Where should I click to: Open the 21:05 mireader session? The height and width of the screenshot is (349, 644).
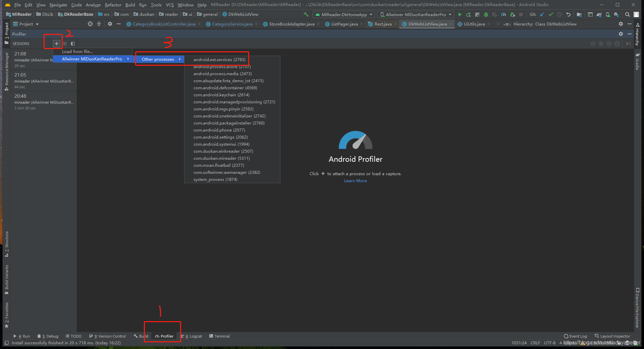[x=44, y=81]
